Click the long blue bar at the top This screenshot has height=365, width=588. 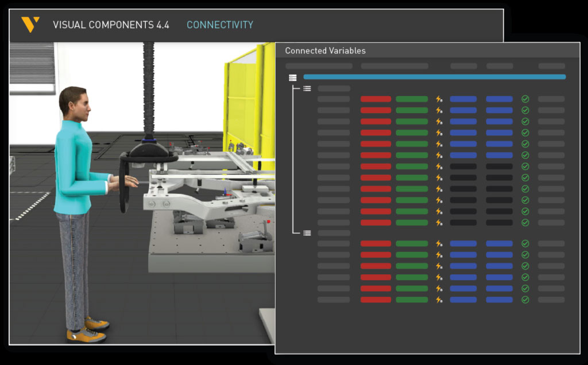point(434,77)
